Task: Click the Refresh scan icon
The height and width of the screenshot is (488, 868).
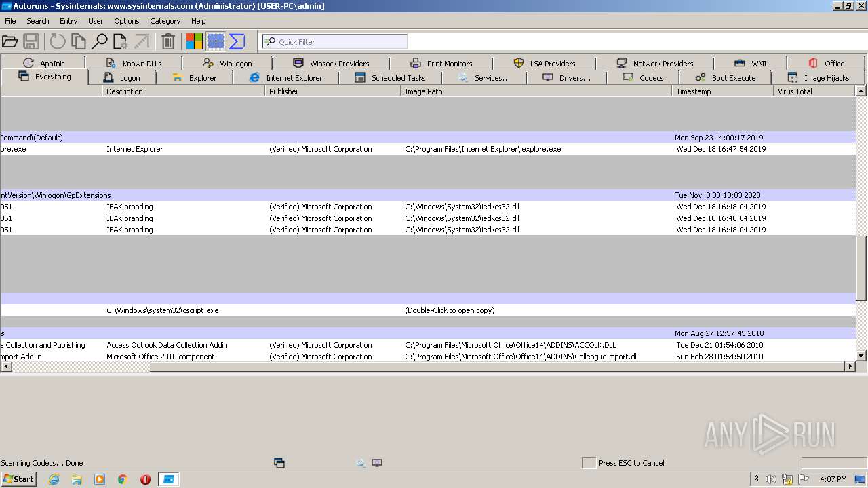Action: pos(58,42)
